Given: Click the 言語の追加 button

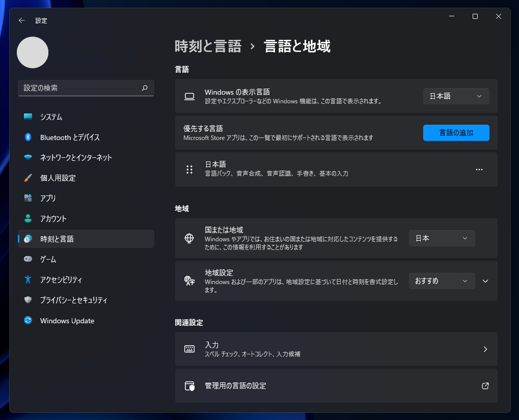Looking at the screenshot, I should pos(456,133).
